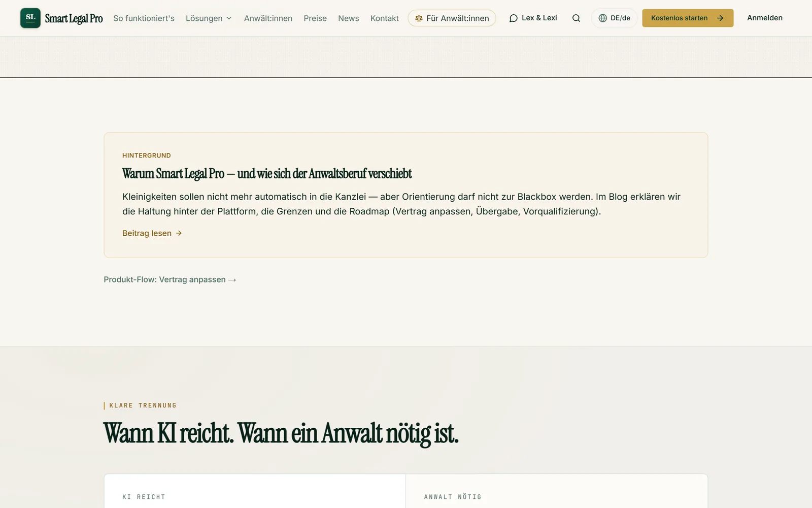This screenshot has width=812, height=508.
Task: Click the Anmelden link
Action: (x=765, y=18)
